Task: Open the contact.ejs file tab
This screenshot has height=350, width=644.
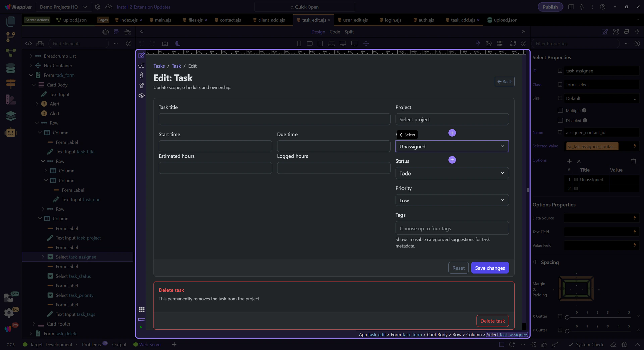Action: pyautogui.click(x=230, y=20)
